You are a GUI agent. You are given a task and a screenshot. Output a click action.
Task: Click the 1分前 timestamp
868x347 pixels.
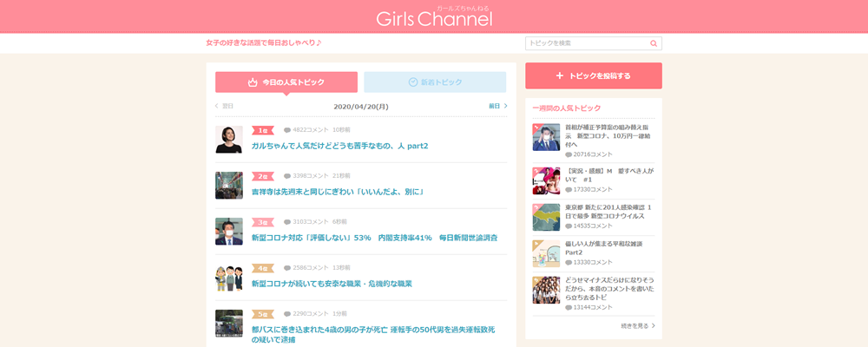339,314
